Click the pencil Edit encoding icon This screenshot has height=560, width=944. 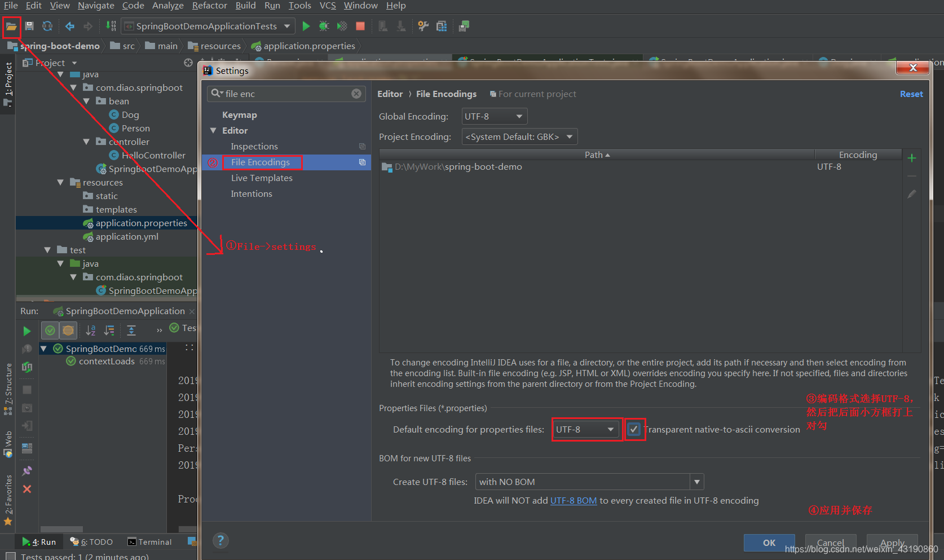(912, 194)
